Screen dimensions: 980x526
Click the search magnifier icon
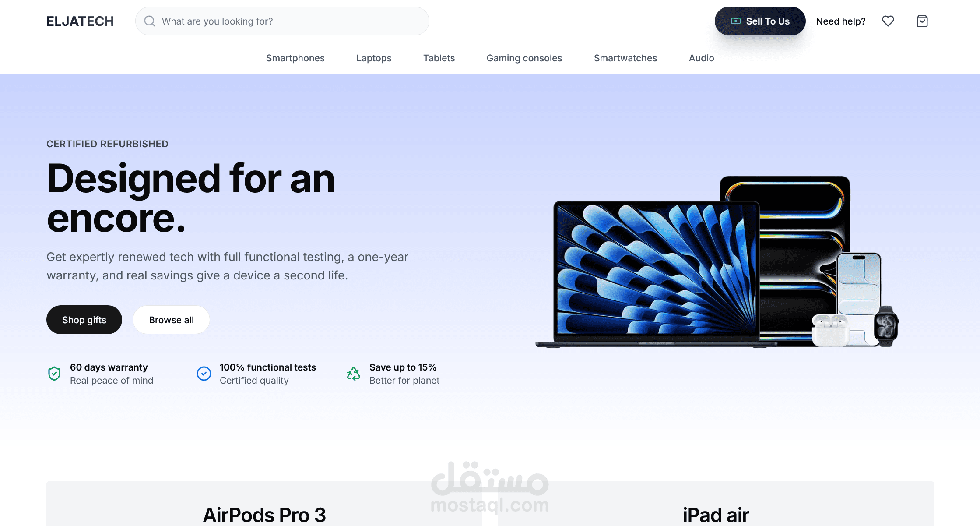[x=150, y=21]
